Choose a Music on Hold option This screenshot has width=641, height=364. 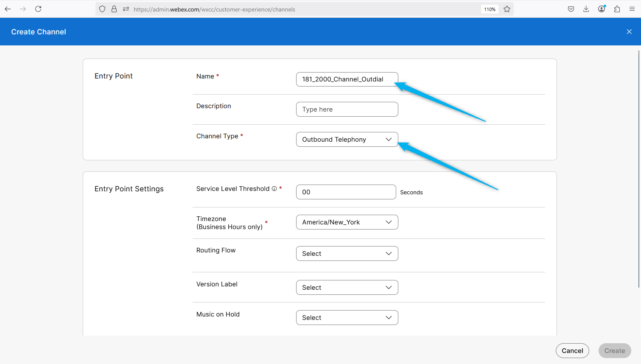(x=347, y=318)
